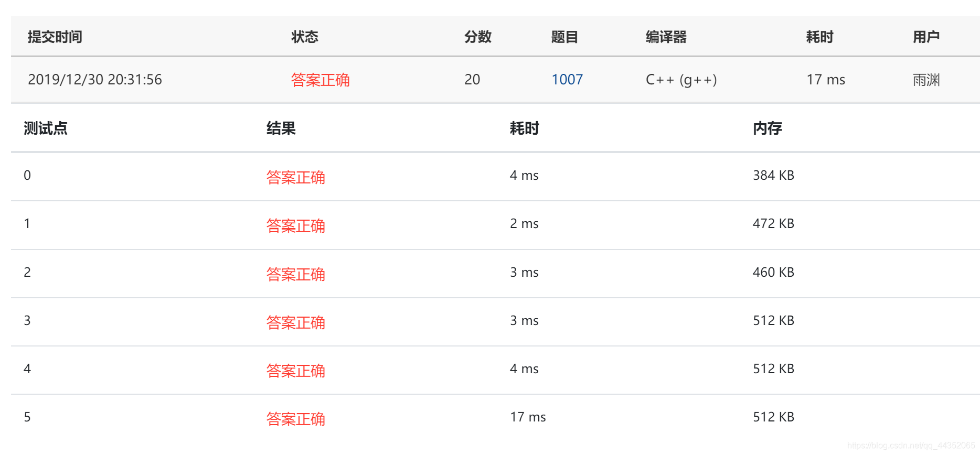Click the 耗时 header in test-point table

(x=525, y=128)
